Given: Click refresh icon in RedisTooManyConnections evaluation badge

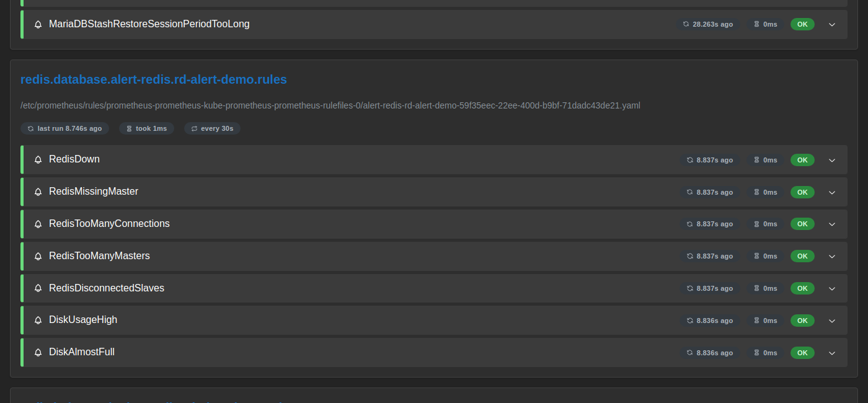Looking at the screenshot, I should coord(689,224).
